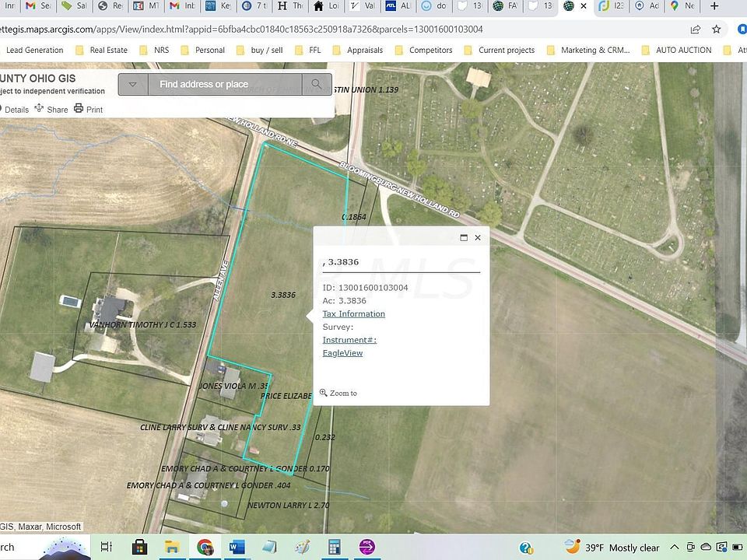Open a new browser tab
This screenshot has height=560, width=747.
(x=714, y=5)
